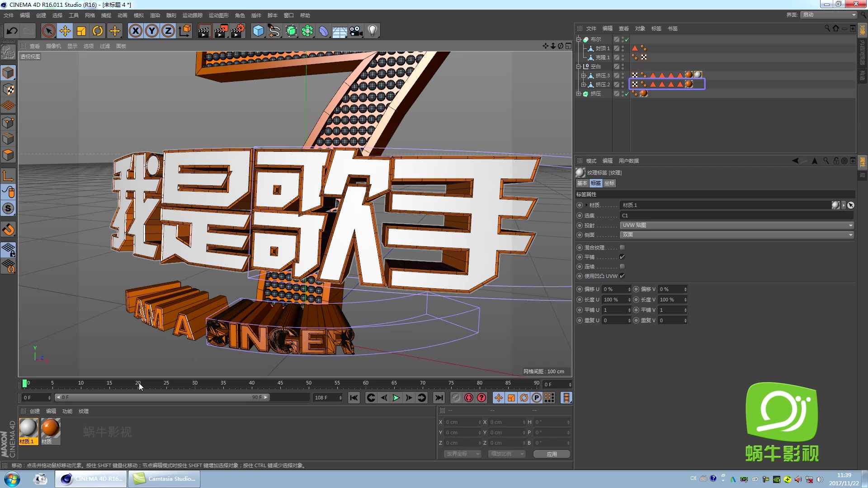Select the Configure Render Settings icon
Viewport: 868px width, 488px height.
[x=238, y=30]
